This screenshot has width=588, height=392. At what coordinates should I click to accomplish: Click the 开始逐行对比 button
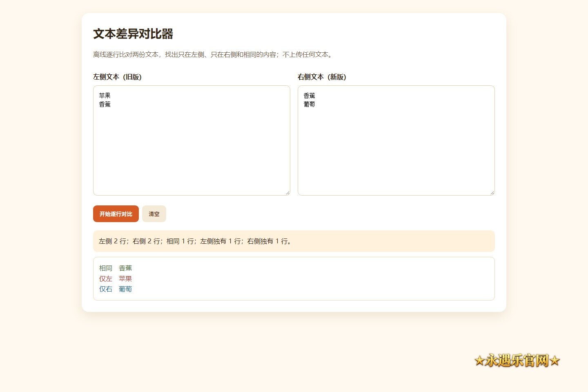116,214
